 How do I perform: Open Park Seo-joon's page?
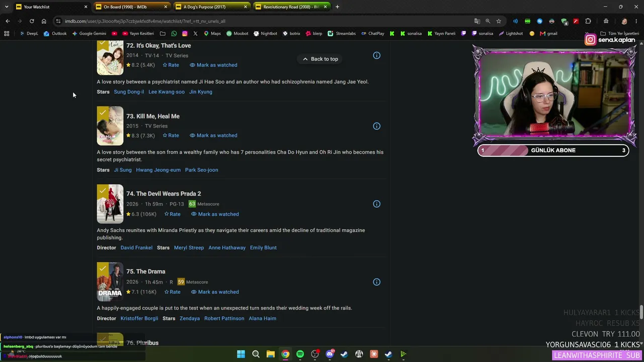(x=201, y=170)
